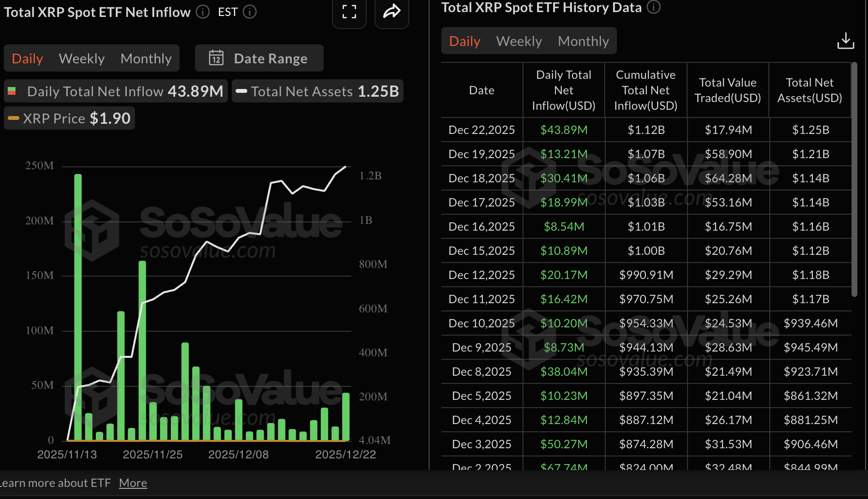The height and width of the screenshot is (499, 868).
Task: Click the calendar icon in Date Range
Action: pyautogui.click(x=216, y=58)
